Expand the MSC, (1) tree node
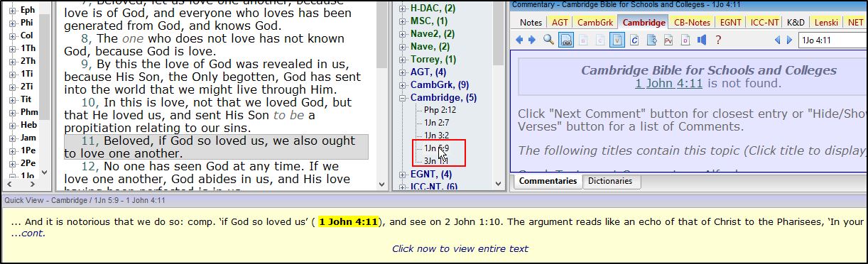Screen dimensions: 868x264 click(x=403, y=21)
